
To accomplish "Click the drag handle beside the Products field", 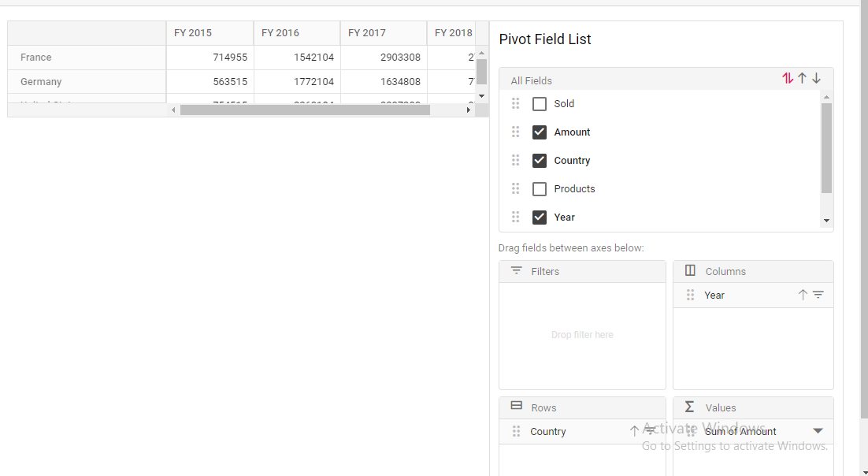I will (x=516, y=188).
